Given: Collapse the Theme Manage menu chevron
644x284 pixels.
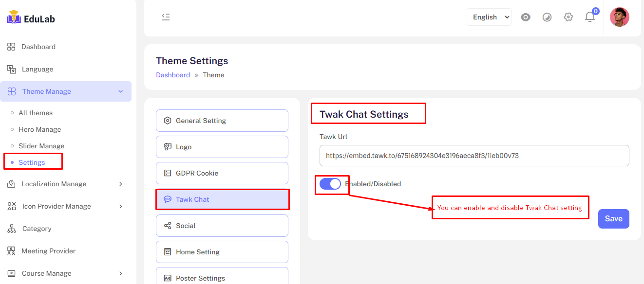Looking at the screenshot, I should click(x=121, y=91).
